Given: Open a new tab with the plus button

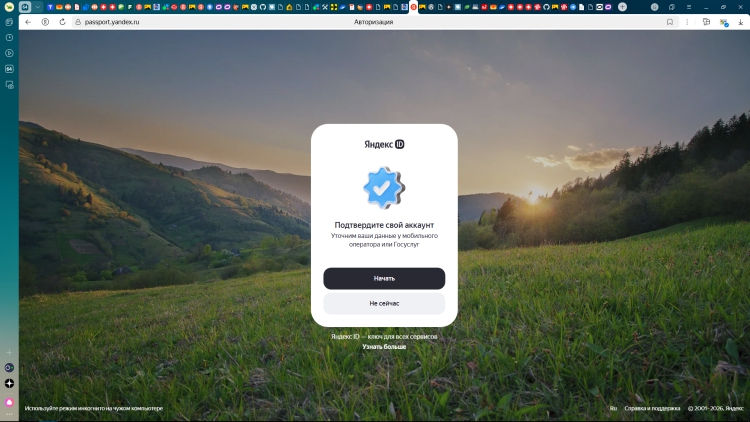Looking at the screenshot, I should (x=622, y=7).
